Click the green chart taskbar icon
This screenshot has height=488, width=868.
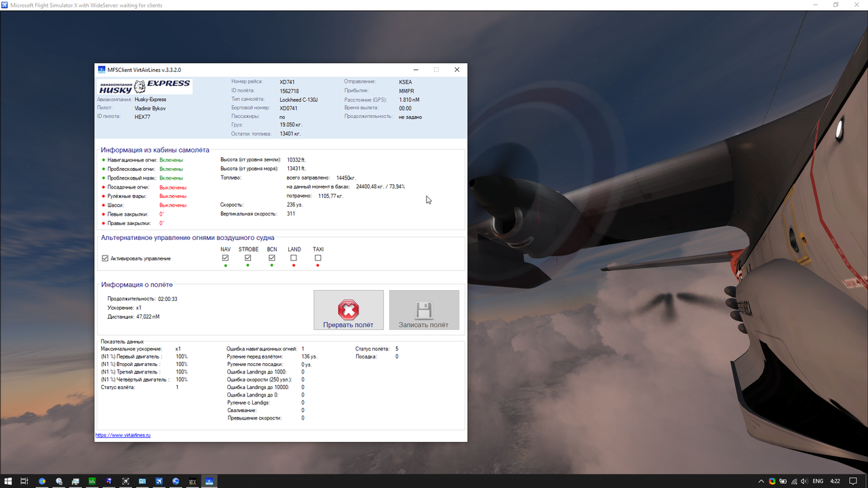click(92, 481)
